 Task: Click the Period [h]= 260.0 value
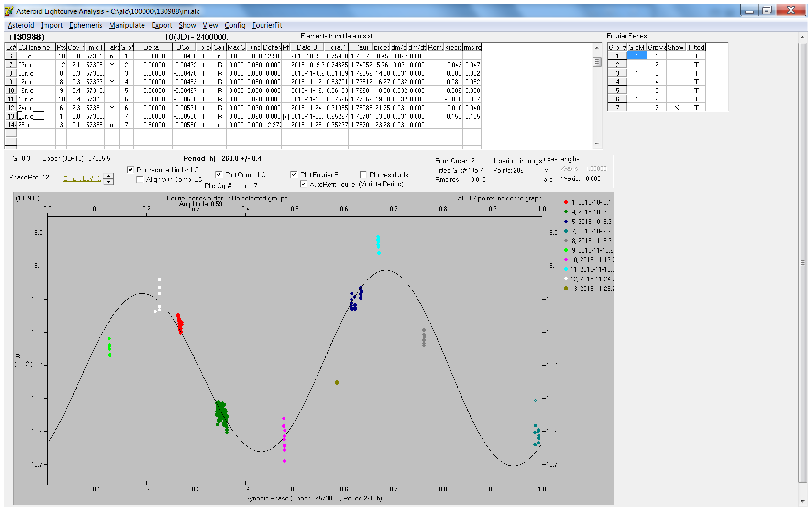click(x=222, y=158)
